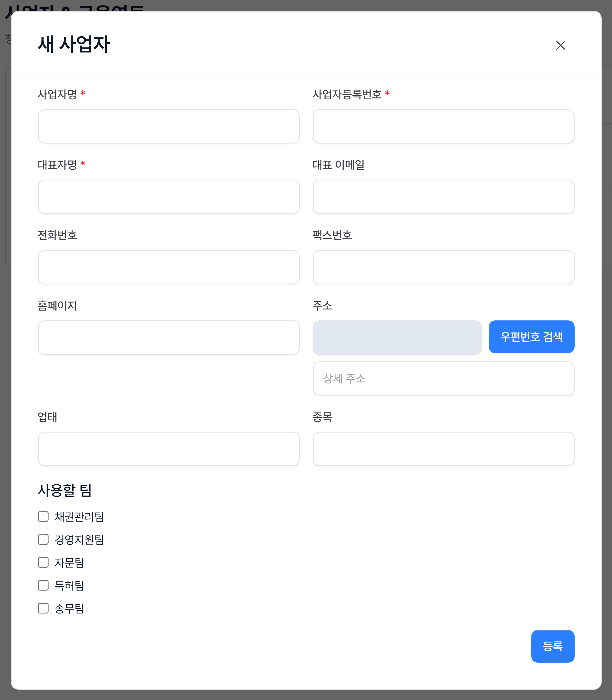This screenshot has height=700, width=612.
Task: Click the 홈페이지 input field
Action: [169, 337]
